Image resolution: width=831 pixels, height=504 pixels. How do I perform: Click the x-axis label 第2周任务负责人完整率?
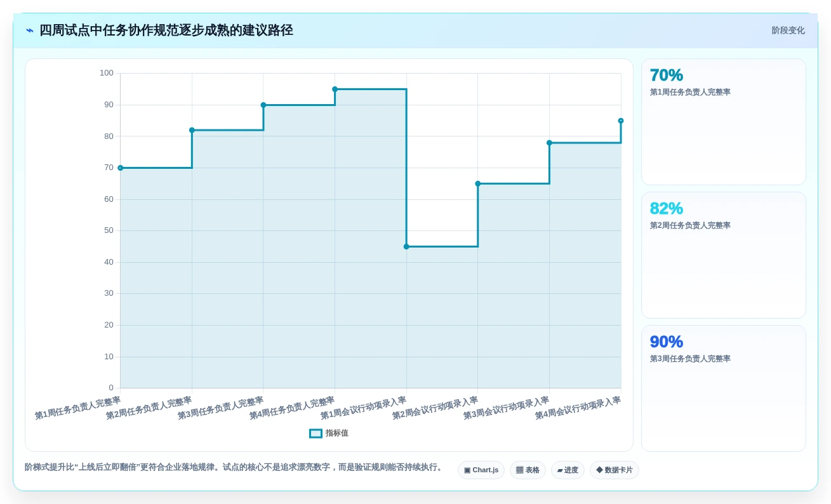point(149,408)
